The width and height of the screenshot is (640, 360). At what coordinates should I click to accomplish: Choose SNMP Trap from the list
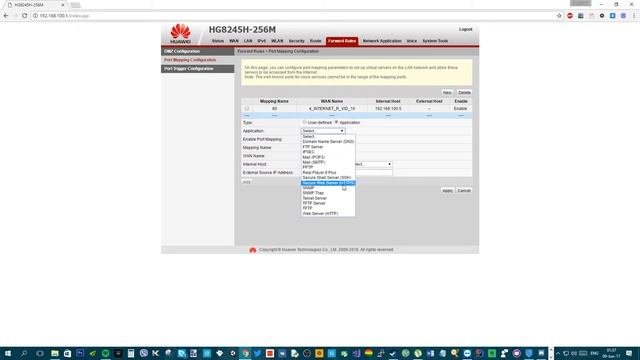(328, 193)
